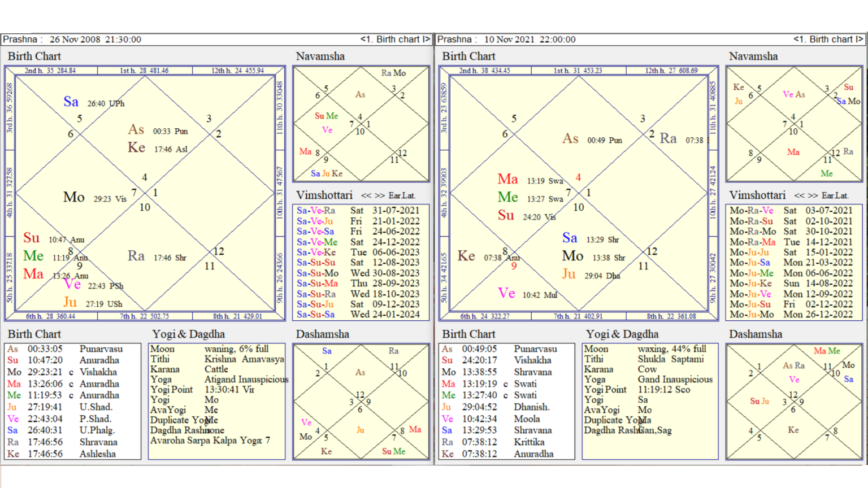Click the Mercury (Me) glyph in the left Birth Chart
This screenshot has width=868, height=488.
33,256
